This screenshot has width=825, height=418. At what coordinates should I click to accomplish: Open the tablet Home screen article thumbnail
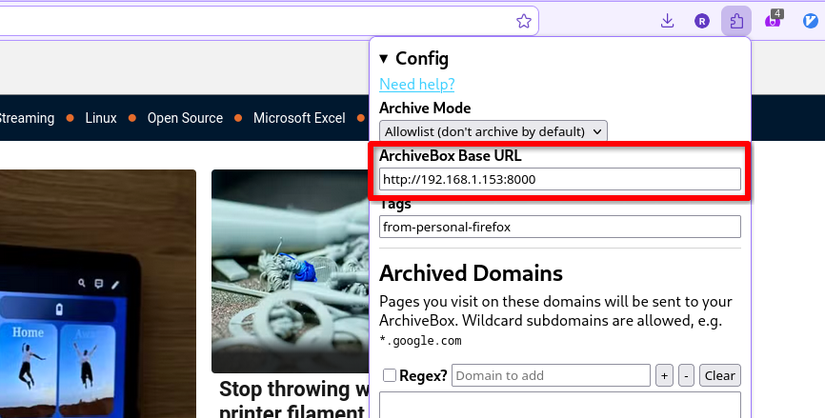click(x=98, y=294)
